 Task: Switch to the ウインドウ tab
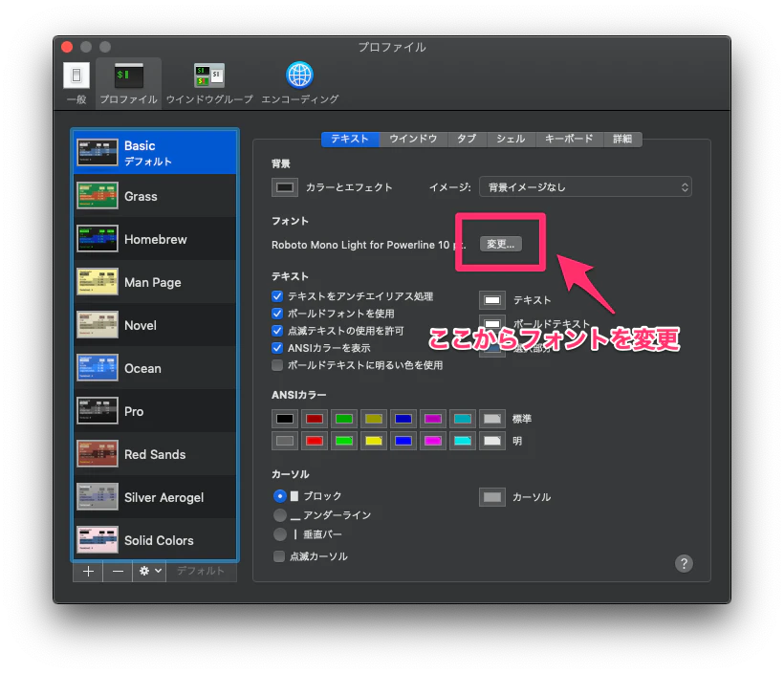coord(413,139)
